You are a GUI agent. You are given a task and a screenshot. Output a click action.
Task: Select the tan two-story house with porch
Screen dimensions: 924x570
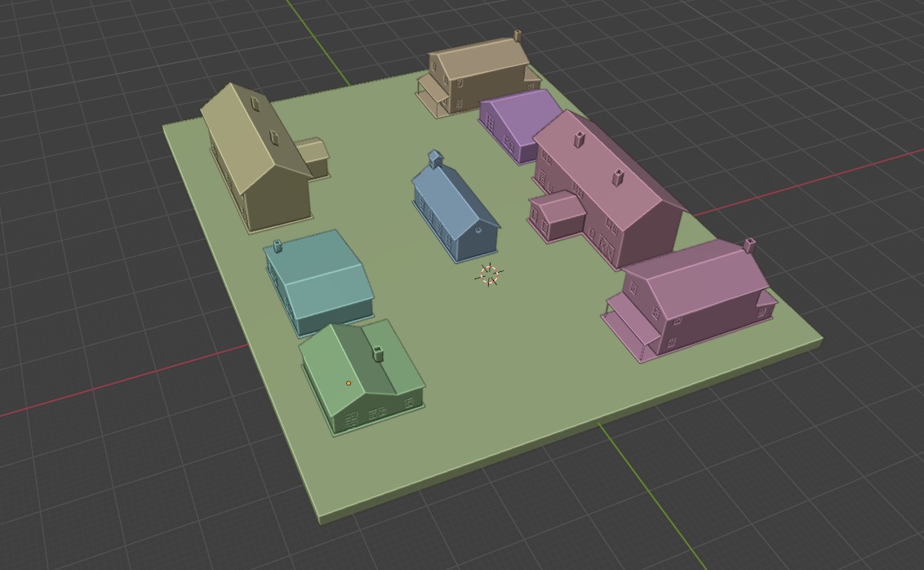(x=478, y=73)
